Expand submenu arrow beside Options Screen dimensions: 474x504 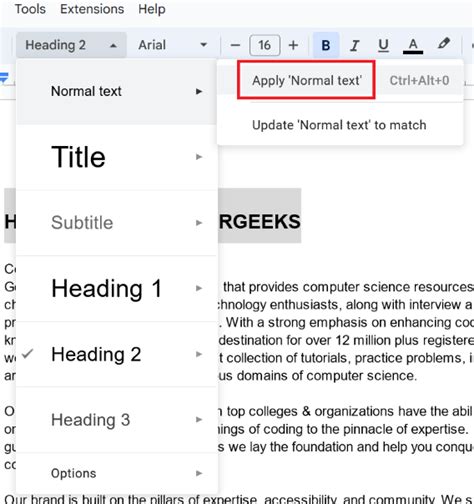(x=199, y=473)
